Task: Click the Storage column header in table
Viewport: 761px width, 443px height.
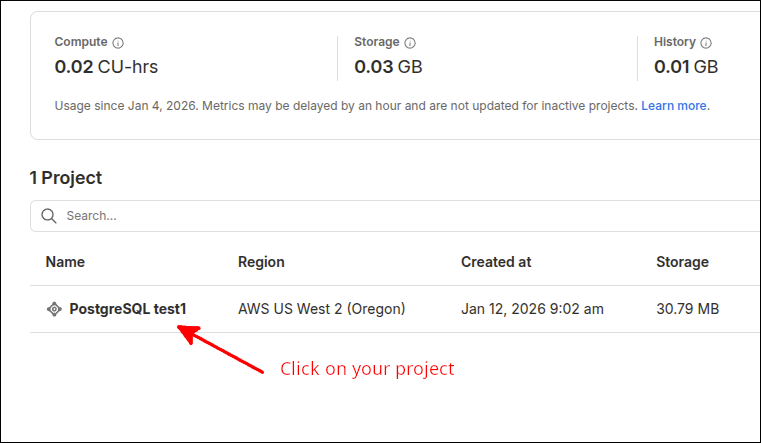Action: point(682,262)
